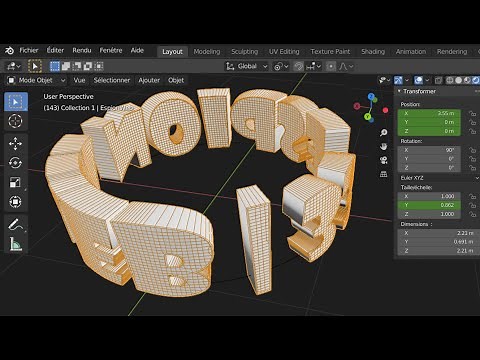Image resolution: width=480 pixels, height=360 pixels.
Task: Click the green Y axis on the navigation gizmo
Action: (x=367, y=117)
